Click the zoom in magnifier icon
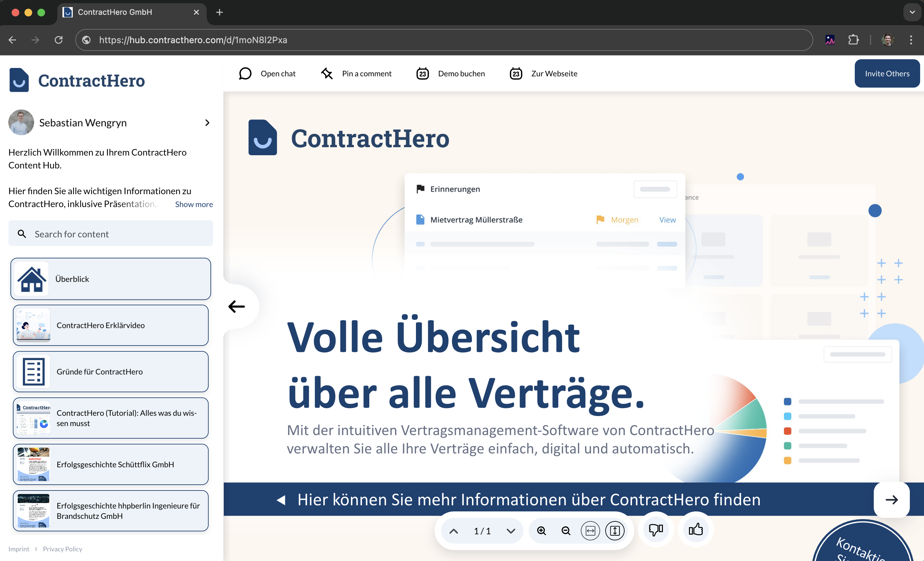924x561 pixels. 541,531
